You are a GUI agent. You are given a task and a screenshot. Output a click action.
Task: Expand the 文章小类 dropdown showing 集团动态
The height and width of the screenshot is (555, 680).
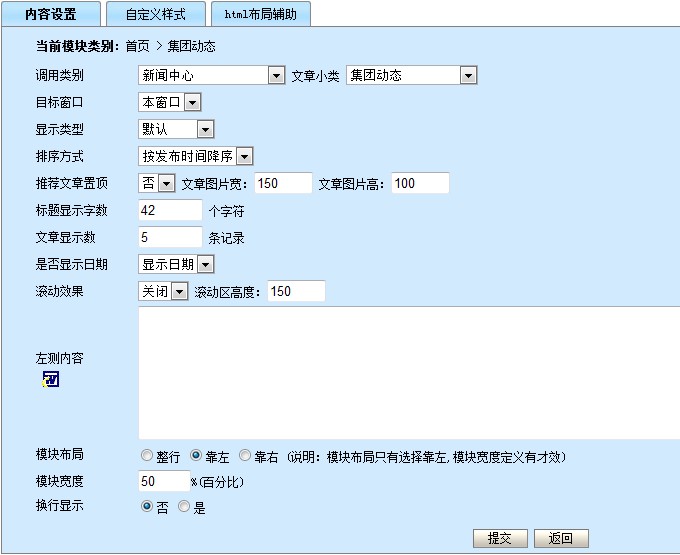click(x=411, y=75)
